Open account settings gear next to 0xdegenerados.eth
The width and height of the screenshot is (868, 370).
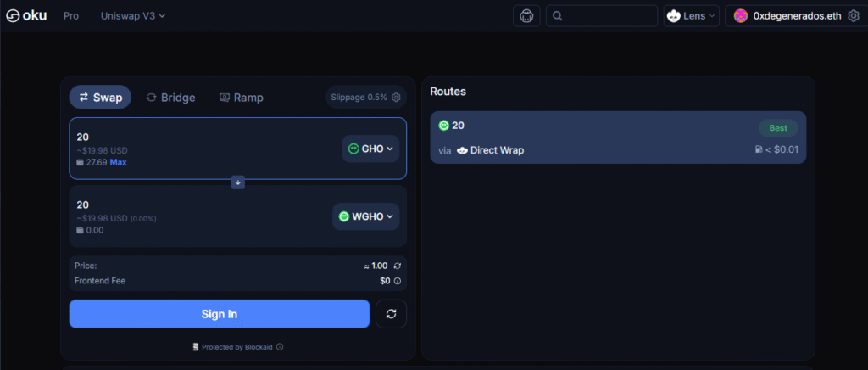pyautogui.click(x=853, y=15)
